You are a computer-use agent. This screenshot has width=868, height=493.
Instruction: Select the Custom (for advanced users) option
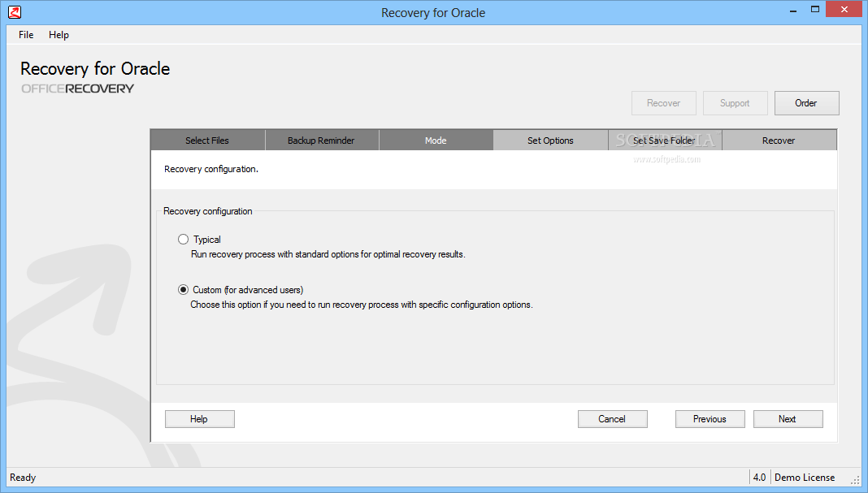(x=183, y=290)
